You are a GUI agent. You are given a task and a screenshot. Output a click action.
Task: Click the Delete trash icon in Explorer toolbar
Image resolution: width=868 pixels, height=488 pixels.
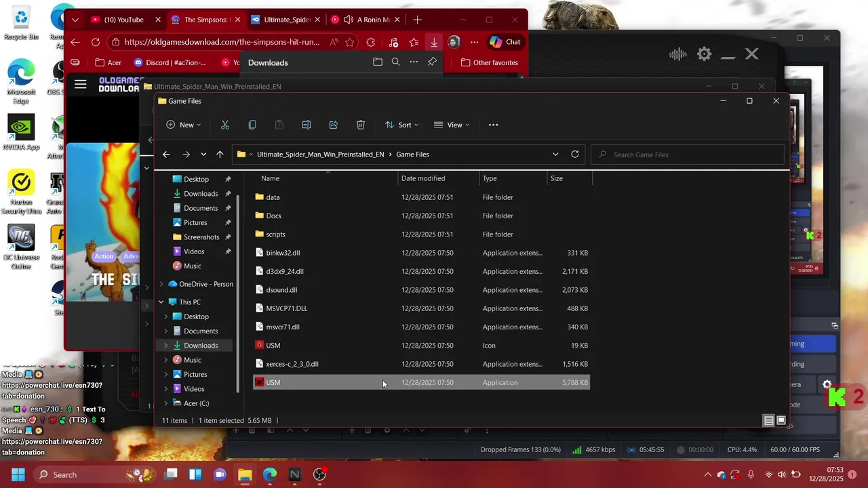pyautogui.click(x=361, y=125)
